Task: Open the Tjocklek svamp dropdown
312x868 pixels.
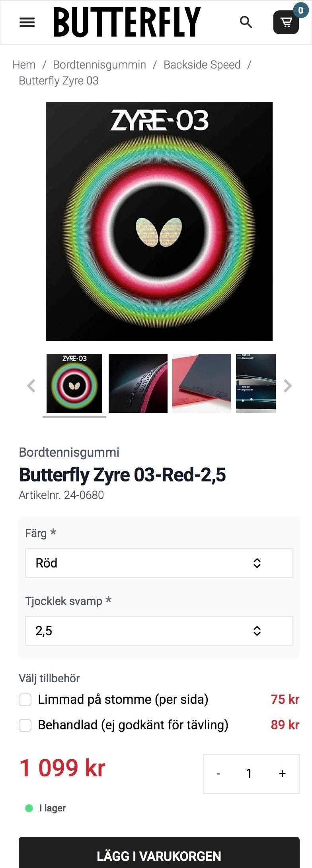Action: pos(159,630)
